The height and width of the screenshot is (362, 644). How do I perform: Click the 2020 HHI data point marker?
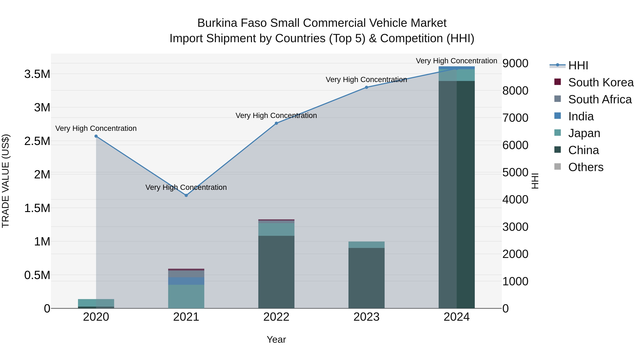[96, 136]
